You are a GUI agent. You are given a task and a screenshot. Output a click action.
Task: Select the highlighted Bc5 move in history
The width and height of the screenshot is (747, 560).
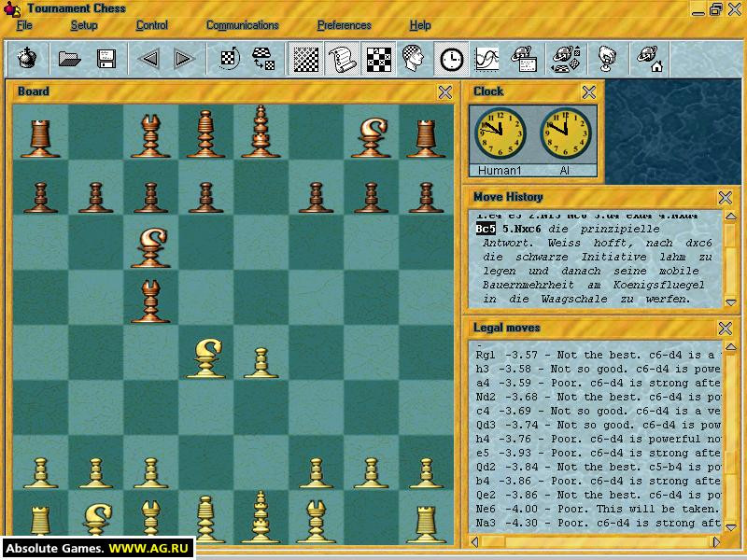point(486,229)
